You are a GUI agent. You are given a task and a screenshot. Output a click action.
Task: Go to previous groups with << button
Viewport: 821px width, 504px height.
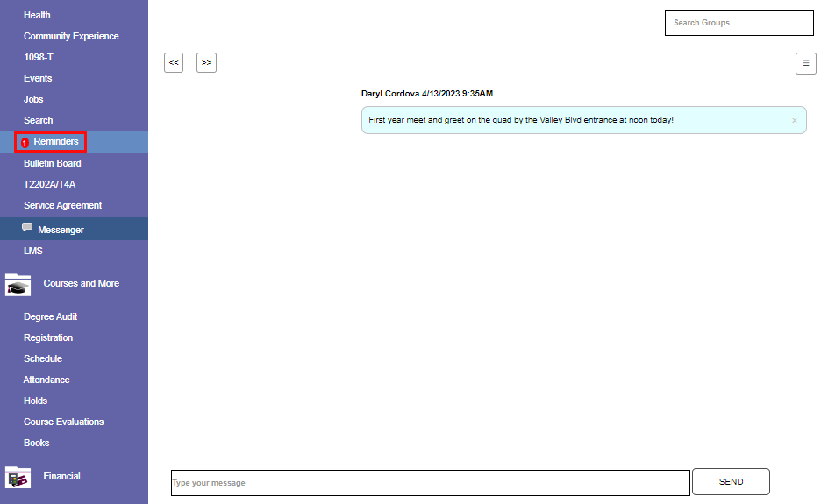174,63
